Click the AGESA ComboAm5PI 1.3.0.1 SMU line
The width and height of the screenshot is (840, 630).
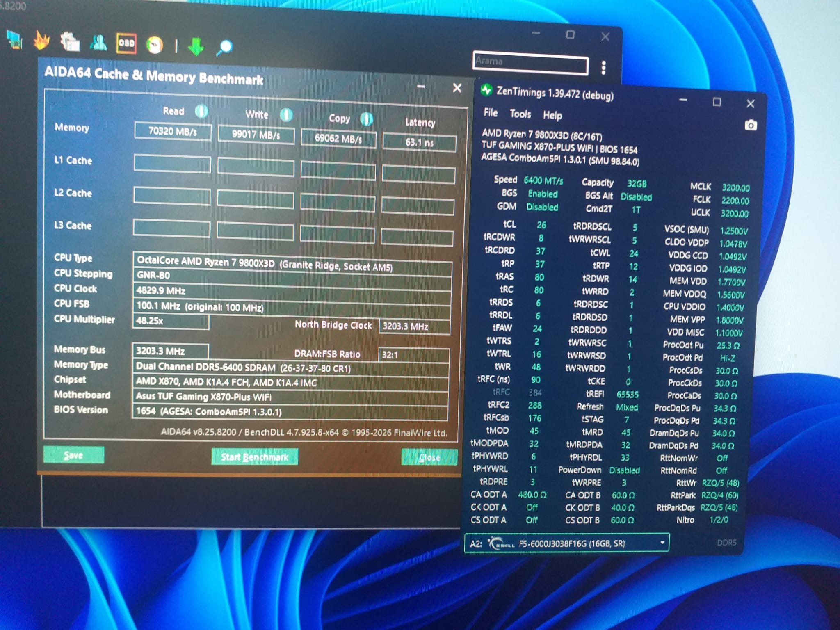coord(560,160)
